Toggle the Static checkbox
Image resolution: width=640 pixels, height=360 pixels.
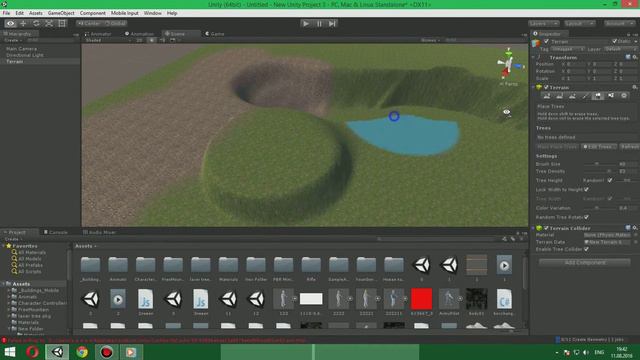tap(615, 41)
